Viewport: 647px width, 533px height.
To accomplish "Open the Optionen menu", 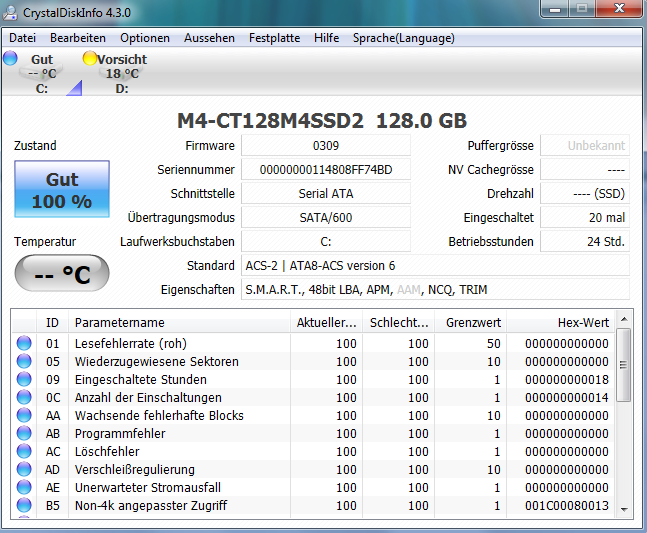I will click(x=145, y=38).
